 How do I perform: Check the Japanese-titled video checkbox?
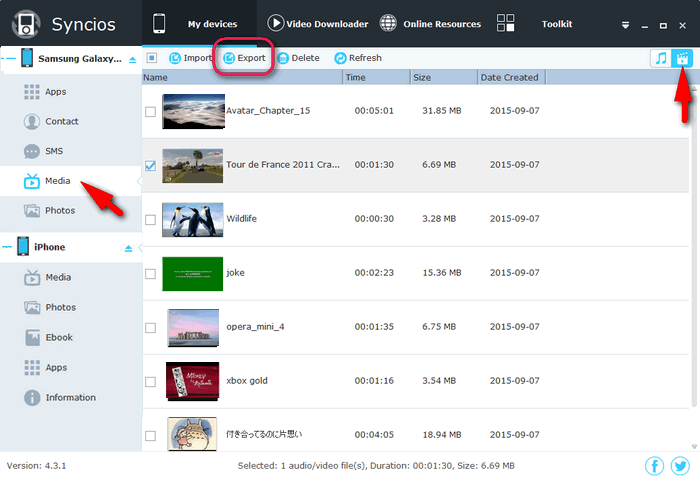150,436
